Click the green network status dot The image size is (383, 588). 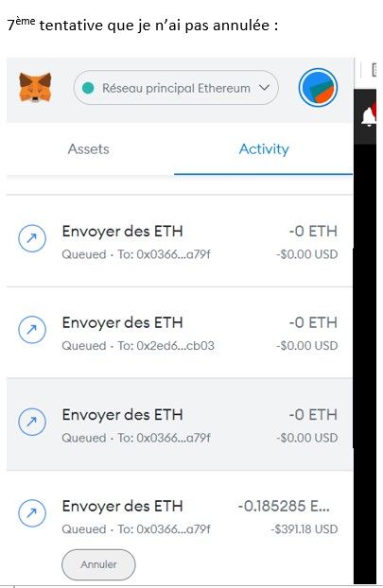(88, 88)
